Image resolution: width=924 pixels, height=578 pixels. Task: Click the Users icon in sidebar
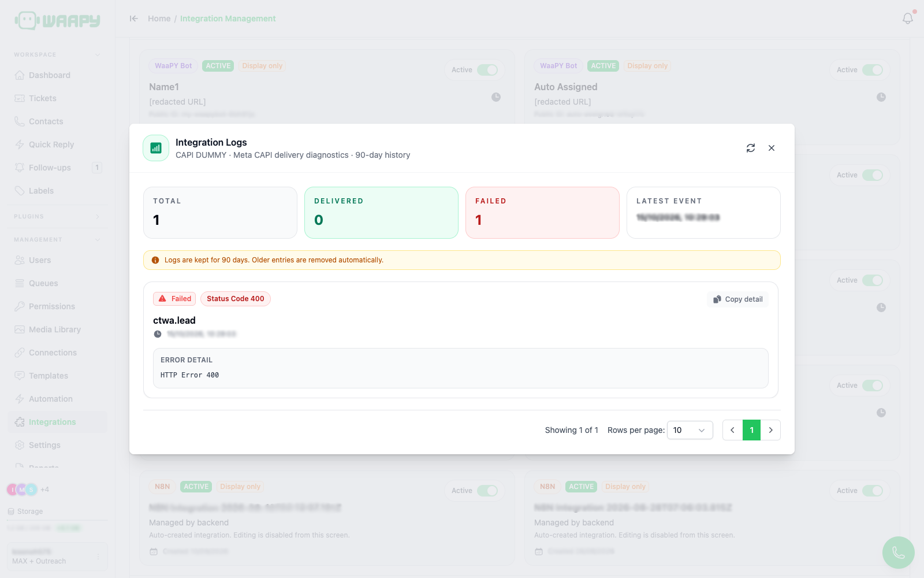20,260
